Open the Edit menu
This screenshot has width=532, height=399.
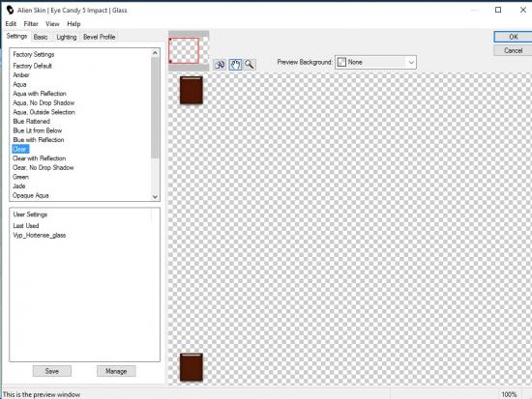point(11,24)
